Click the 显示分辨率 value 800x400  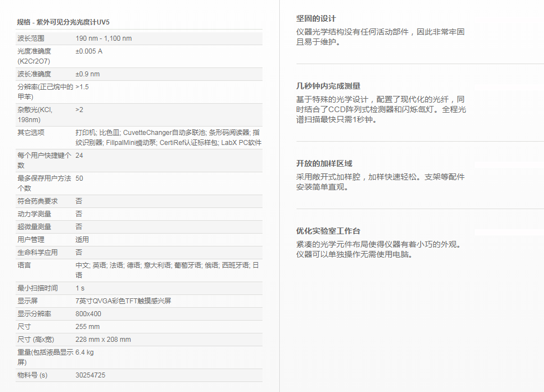click(x=88, y=314)
